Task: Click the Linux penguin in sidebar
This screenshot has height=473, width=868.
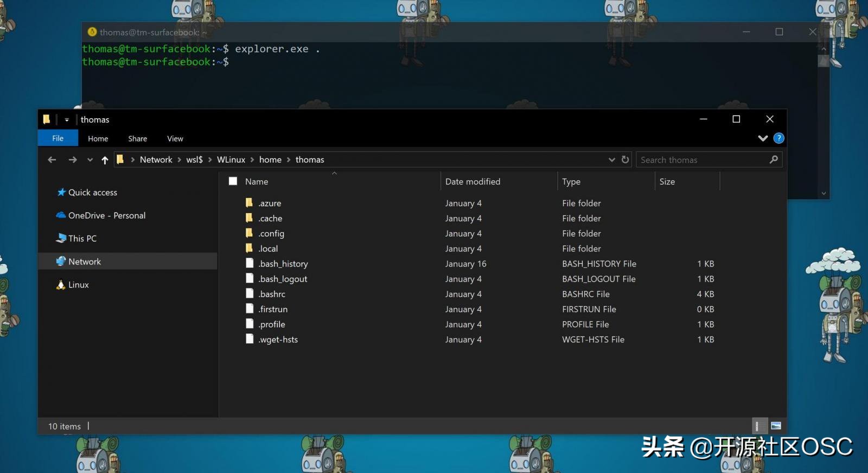Action: click(x=61, y=285)
